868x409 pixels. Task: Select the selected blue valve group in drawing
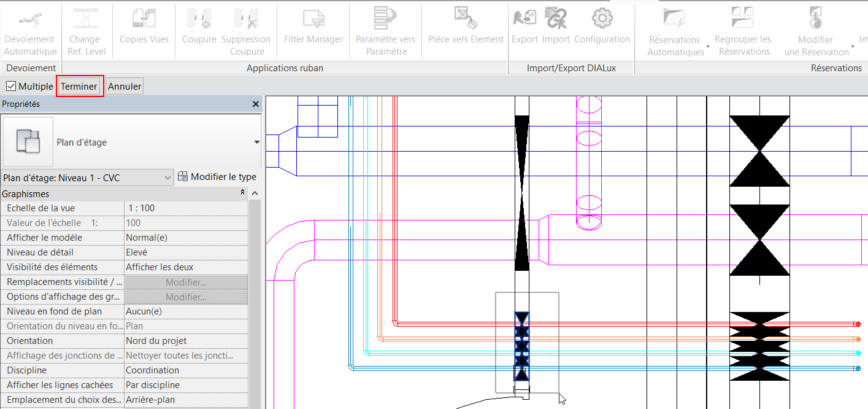tap(521, 346)
